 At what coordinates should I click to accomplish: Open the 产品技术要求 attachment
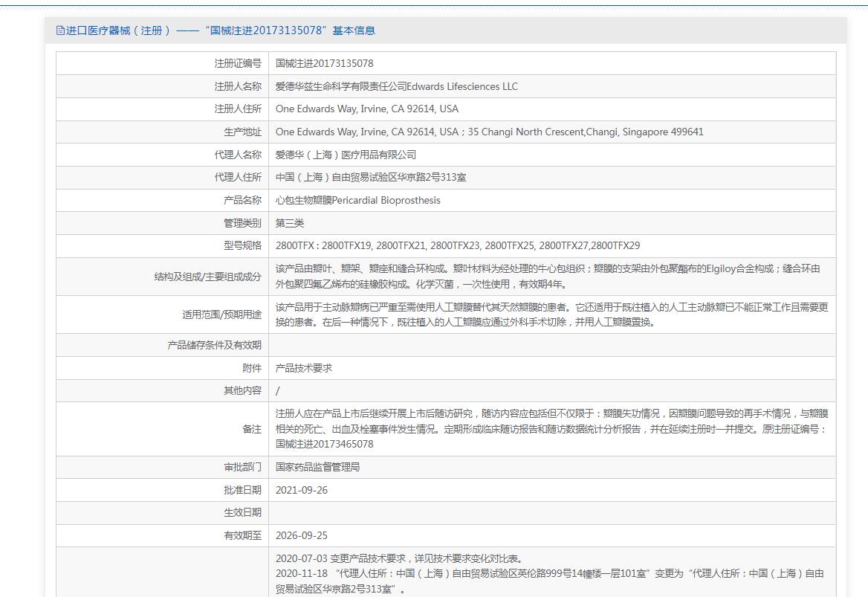tap(303, 368)
